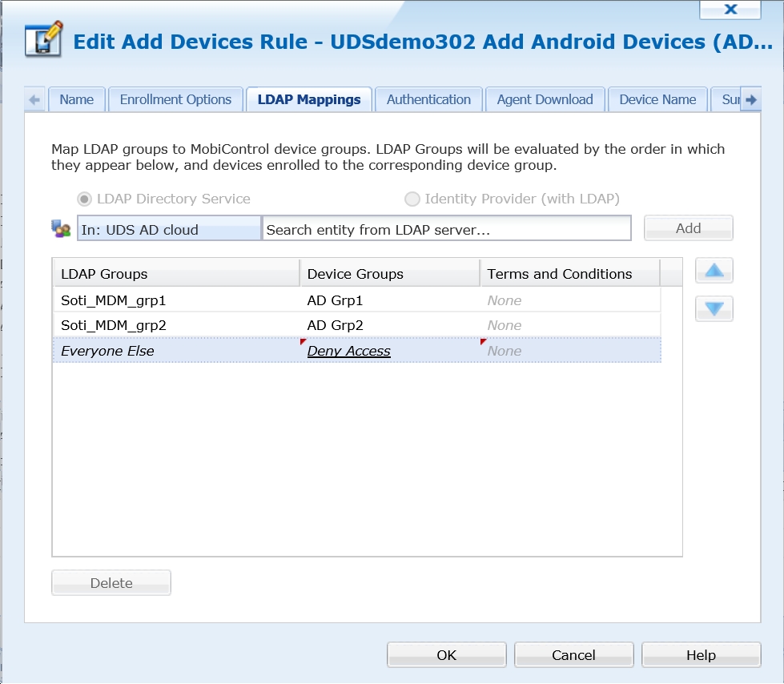Open Terms and Conditions for Everyone Else
The image size is (784, 684).
coord(505,351)
